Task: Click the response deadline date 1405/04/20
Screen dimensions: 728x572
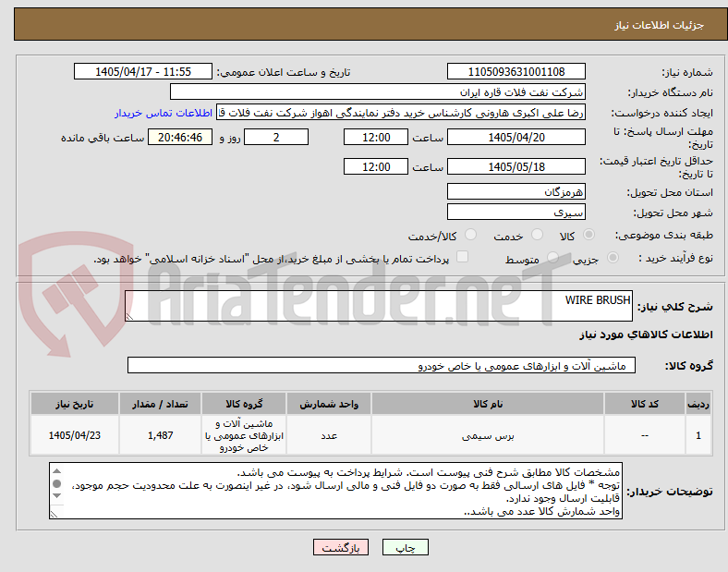Action: tap(516, 138)
